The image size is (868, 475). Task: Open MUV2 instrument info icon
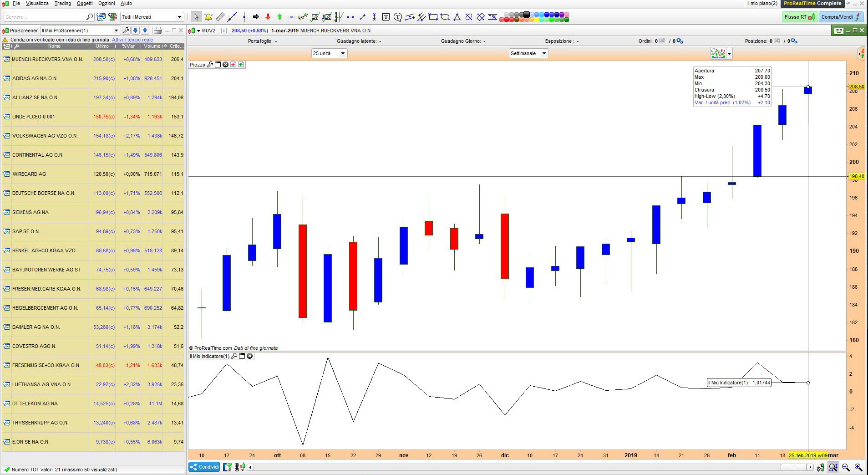coord(223,31)
